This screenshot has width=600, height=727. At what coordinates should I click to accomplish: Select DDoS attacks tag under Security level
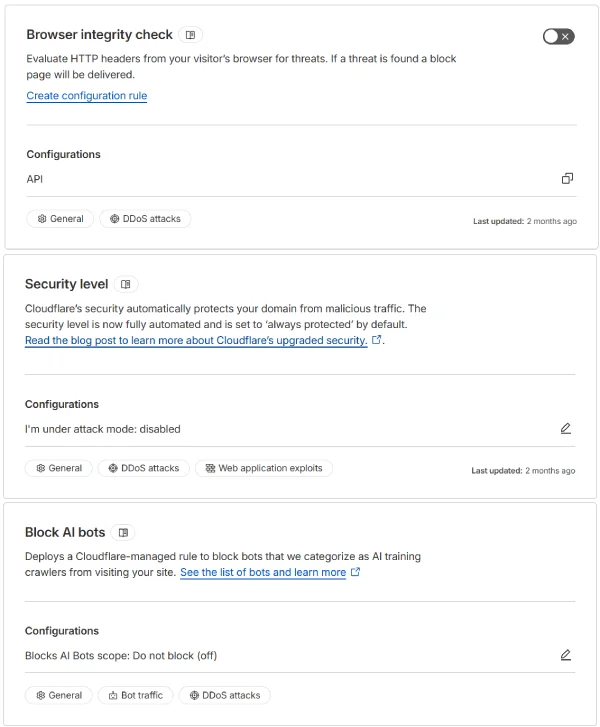(x=144, y=468)
